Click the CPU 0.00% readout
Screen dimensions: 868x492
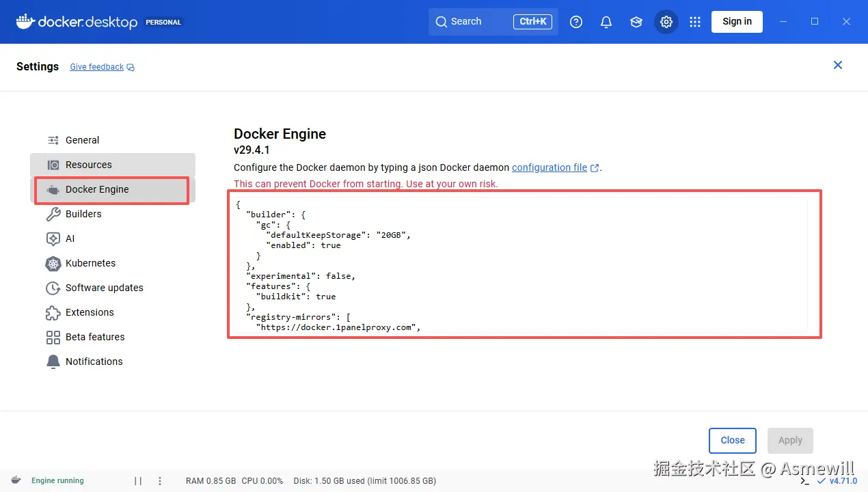(x=262, y=481)
